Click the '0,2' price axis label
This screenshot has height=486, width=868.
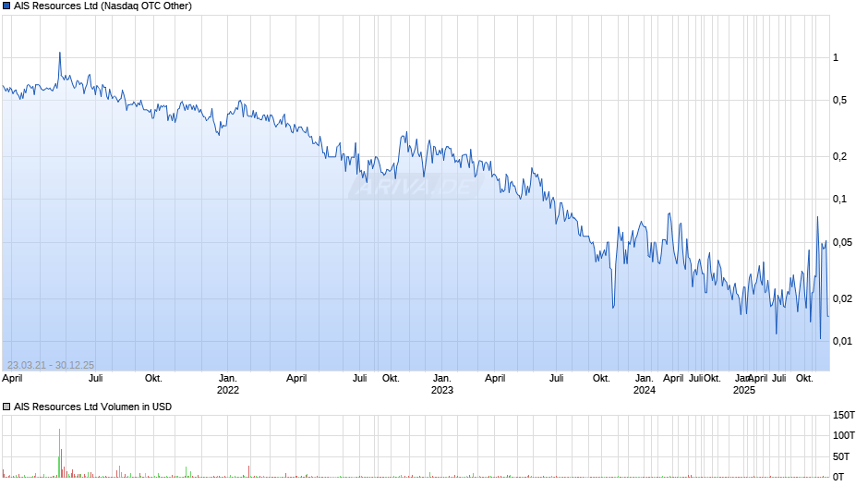839,156
